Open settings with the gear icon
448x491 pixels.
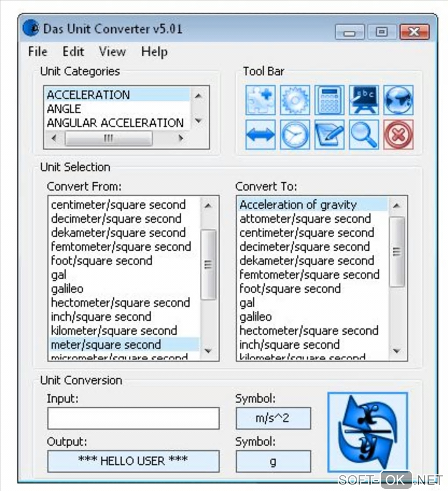click(x=295, y=100)
